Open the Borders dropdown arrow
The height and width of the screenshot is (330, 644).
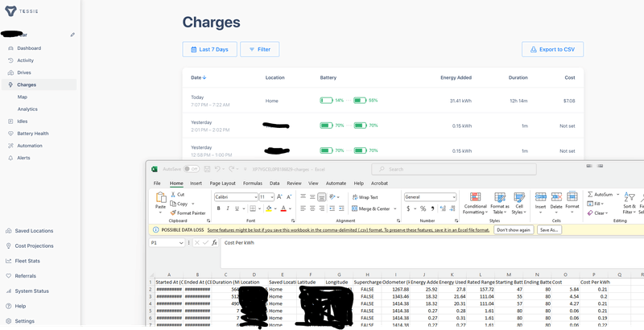coord(260,209)
